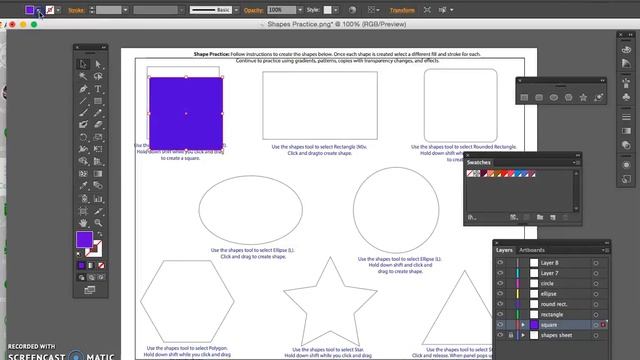Click New Color Group folder in Swatches
This screenshot has height=360, width=640.
(x=540, y=218)
